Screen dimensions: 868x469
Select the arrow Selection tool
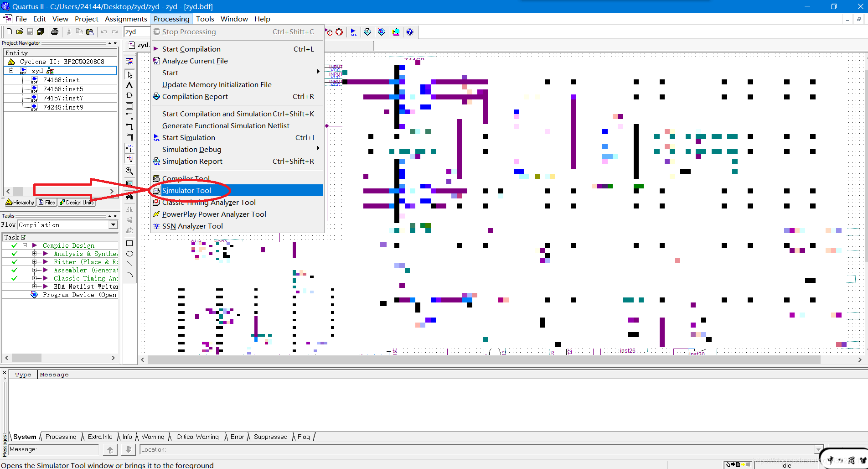tap(130, 75)
